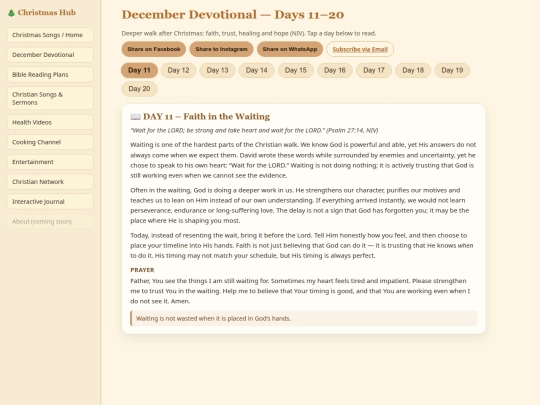The width and height of the screenshot is (540, 405).
Task: Open Day 20 devotional
Action: coord(139,89)
